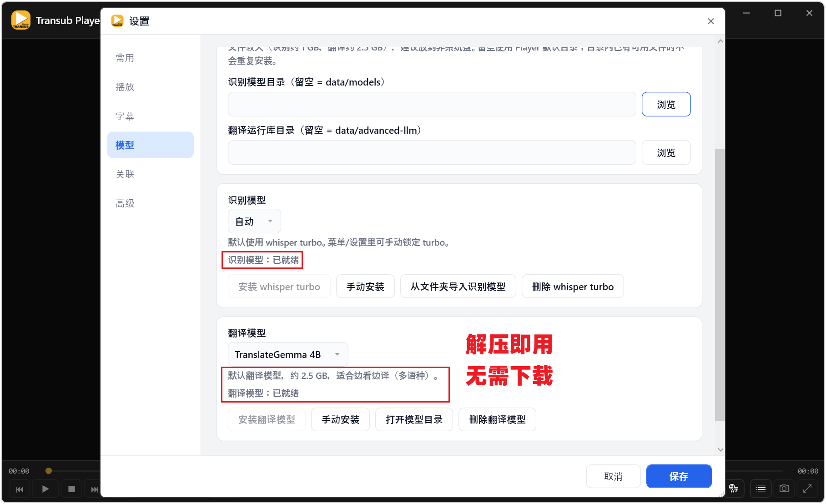Open the 字幕 settings tab

[x=151, y=116]
